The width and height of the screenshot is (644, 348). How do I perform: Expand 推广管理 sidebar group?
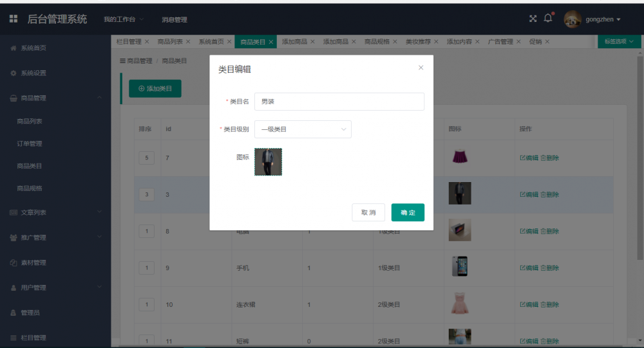tap(55, 237)
